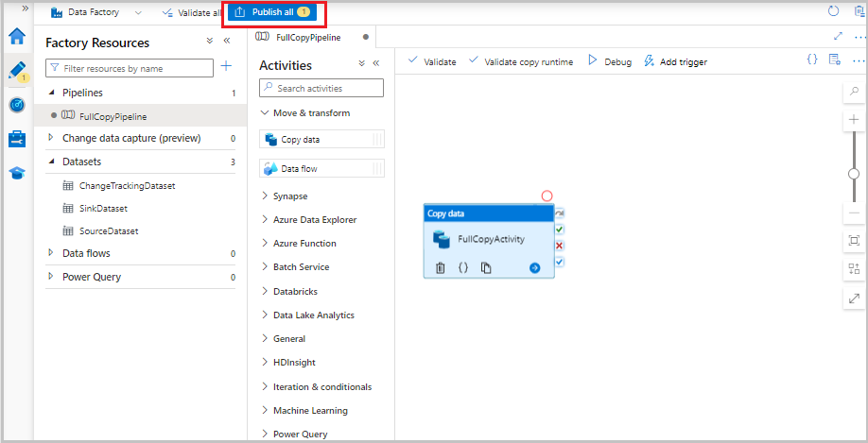Open canvas toolbar more options ellipsis
The image size is (868, 443).
(859, 60)
